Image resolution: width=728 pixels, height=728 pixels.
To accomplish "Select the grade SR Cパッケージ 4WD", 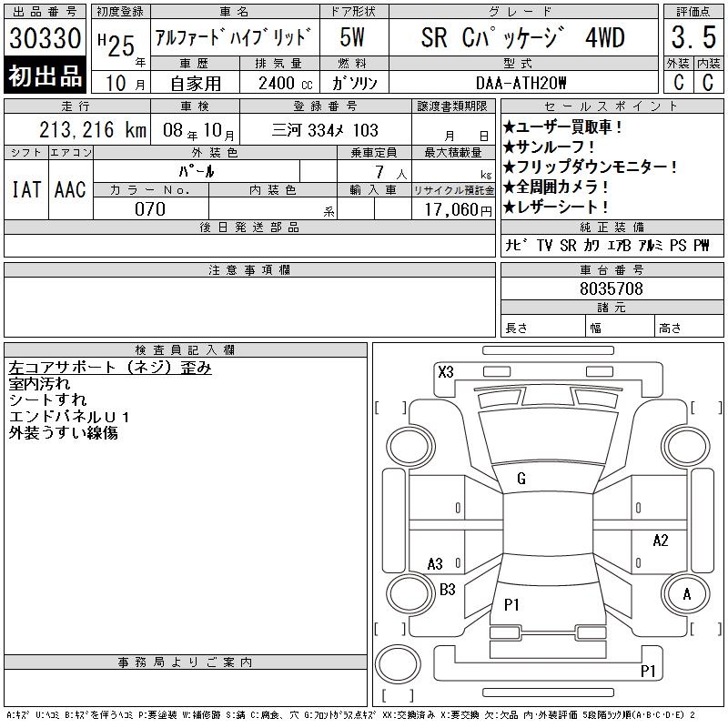I will click(522, 37).
